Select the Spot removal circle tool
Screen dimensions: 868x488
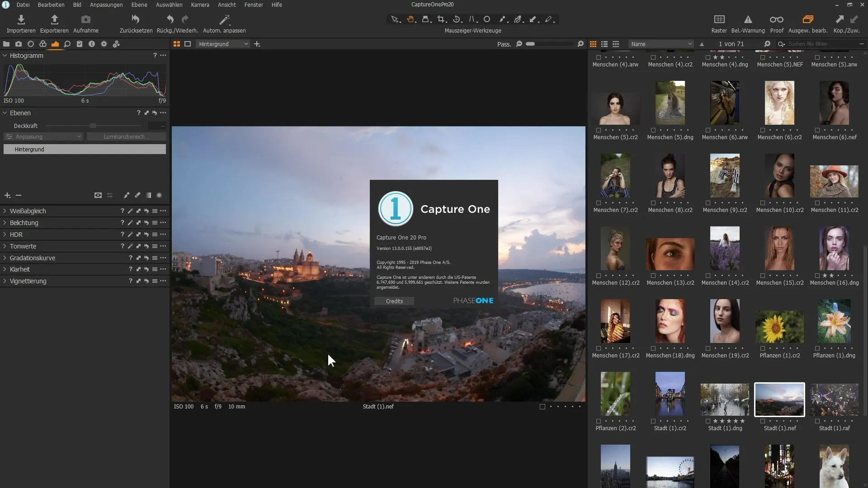pyautogui.click(x=487, y=19)
